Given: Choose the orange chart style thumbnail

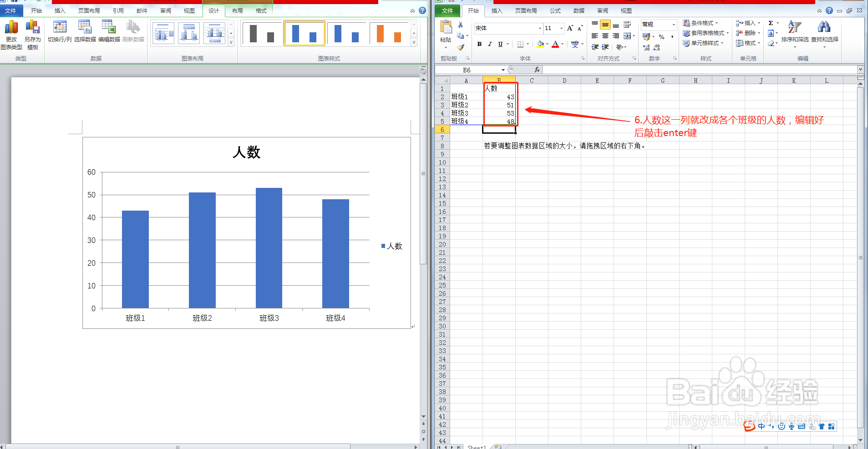Looking at the screenshot, I should coord(389,33).
